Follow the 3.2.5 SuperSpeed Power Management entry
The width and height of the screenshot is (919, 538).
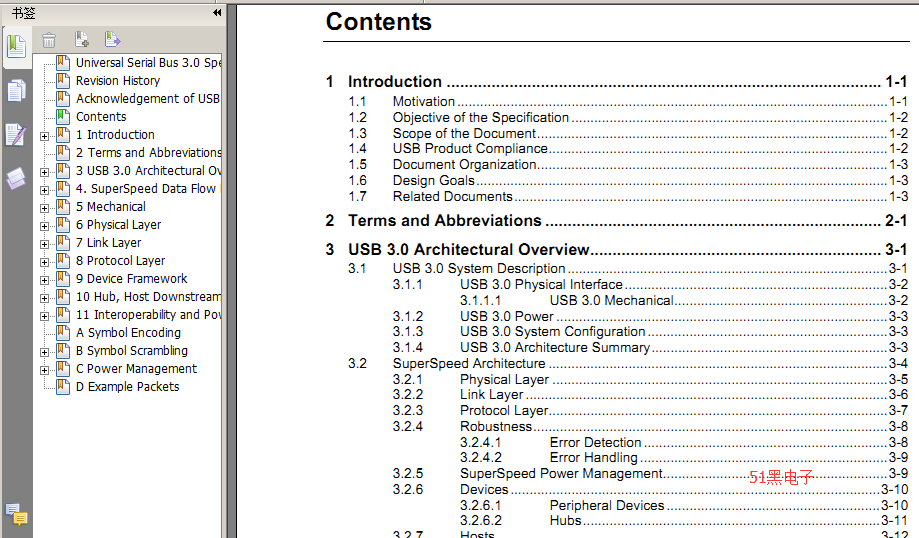[651, 474]
